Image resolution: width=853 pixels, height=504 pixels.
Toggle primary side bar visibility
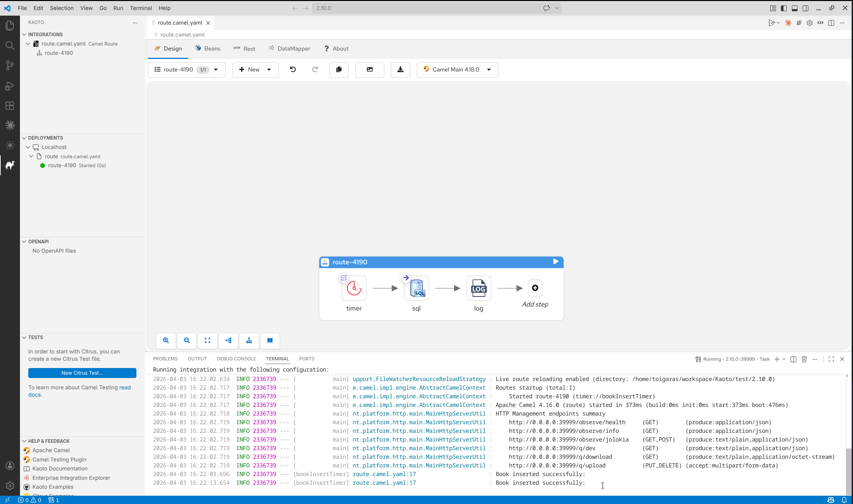tap(784, 8)
